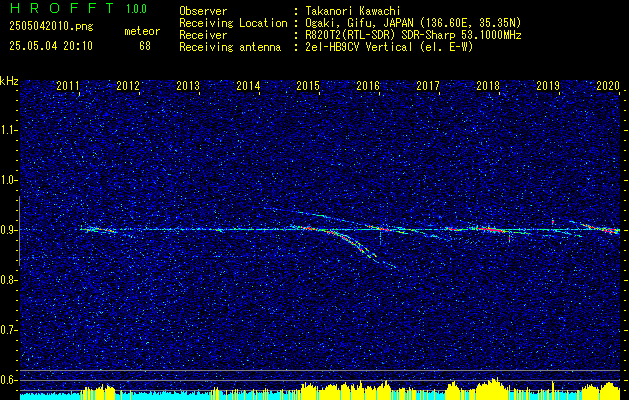Screen dimensions: 629x400
Task: Click the 1.1 kHz axis label
Action: [x=8, y=130]
